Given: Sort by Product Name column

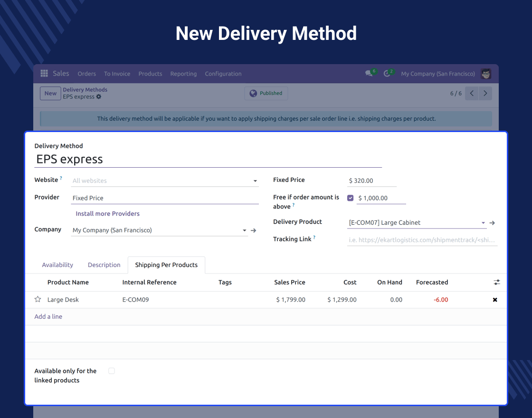Looking at the screenshot, I should tap(68, 282).
